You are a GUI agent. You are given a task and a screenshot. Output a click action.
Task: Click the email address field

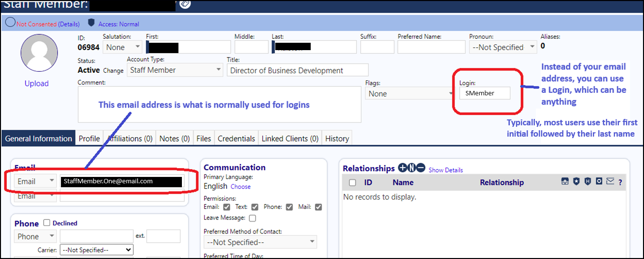pos(122,181)
